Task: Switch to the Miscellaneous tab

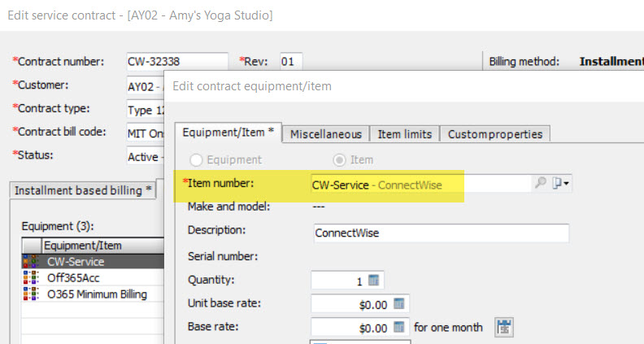Action: [325, 133]
